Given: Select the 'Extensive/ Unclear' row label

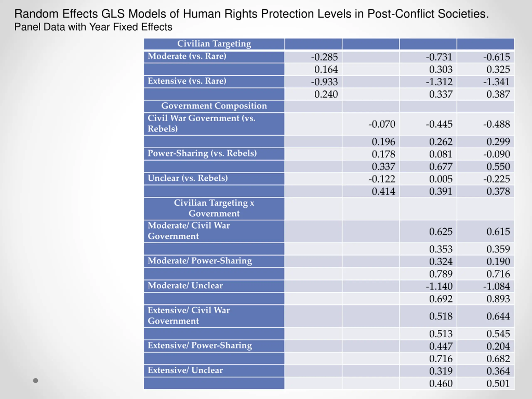Looking at the screenshot, I should 185,370.
